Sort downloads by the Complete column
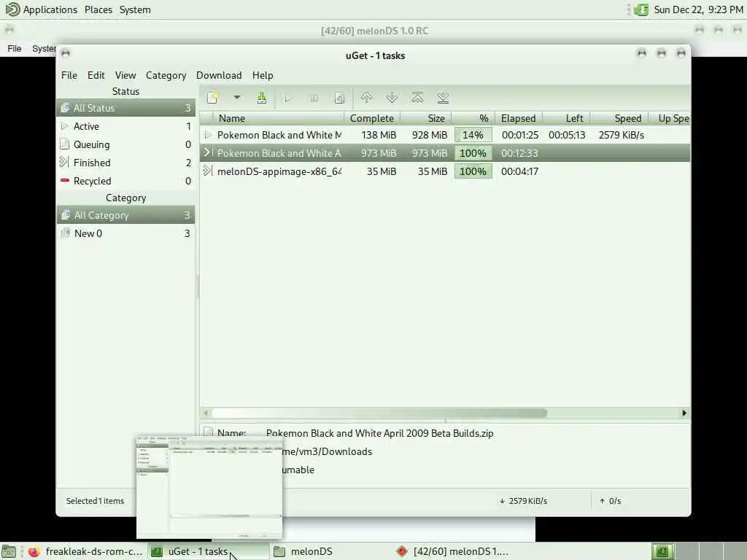 pos(372,118)
